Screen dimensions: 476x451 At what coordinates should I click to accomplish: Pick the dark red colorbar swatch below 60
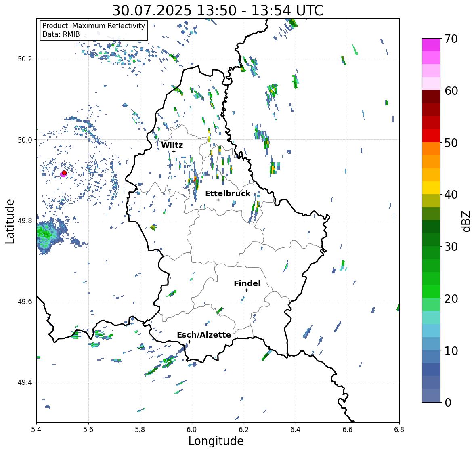431,97
